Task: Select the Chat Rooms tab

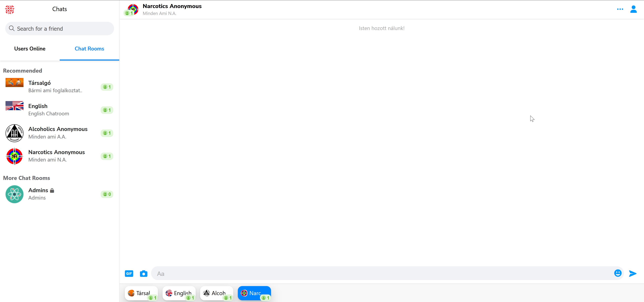Action: (89, 49)
